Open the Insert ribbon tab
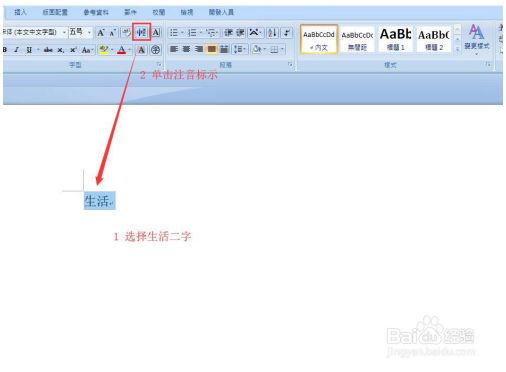 tap(20, 12)
